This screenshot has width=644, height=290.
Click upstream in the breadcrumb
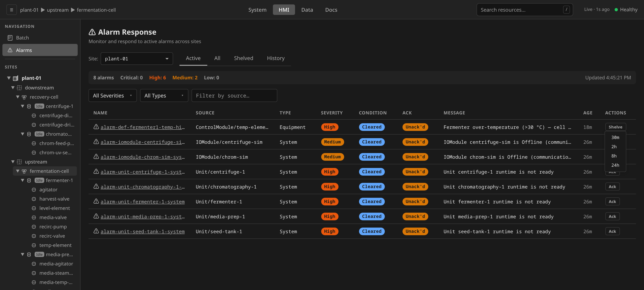point(58,10)
